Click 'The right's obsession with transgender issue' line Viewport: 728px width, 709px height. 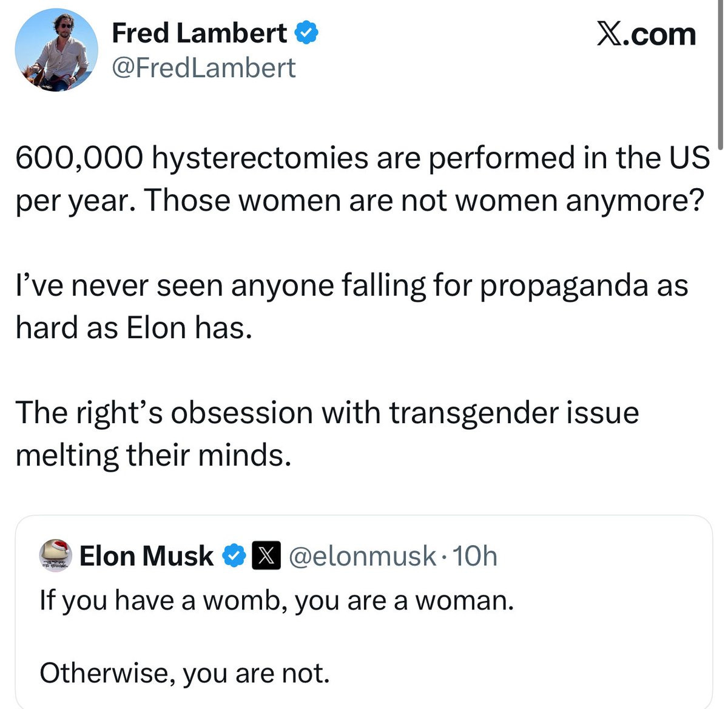327,413
